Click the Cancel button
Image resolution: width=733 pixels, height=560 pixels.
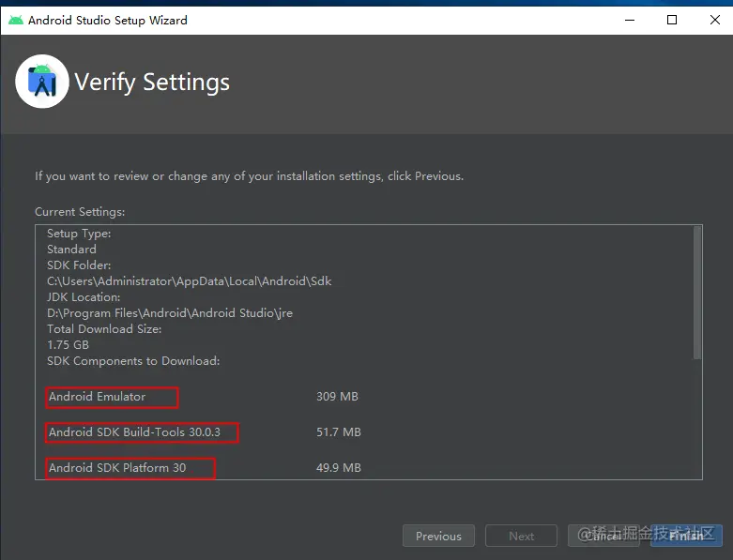603,536
